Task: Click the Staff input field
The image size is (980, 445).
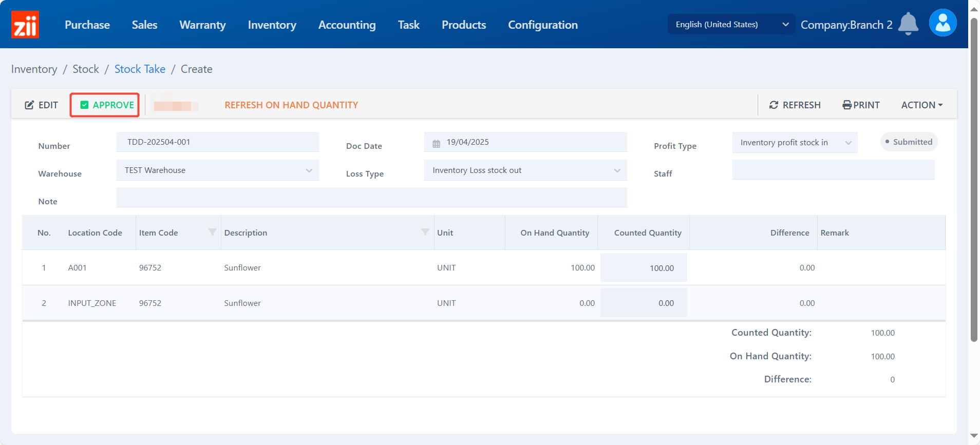Action: [833, 169]
